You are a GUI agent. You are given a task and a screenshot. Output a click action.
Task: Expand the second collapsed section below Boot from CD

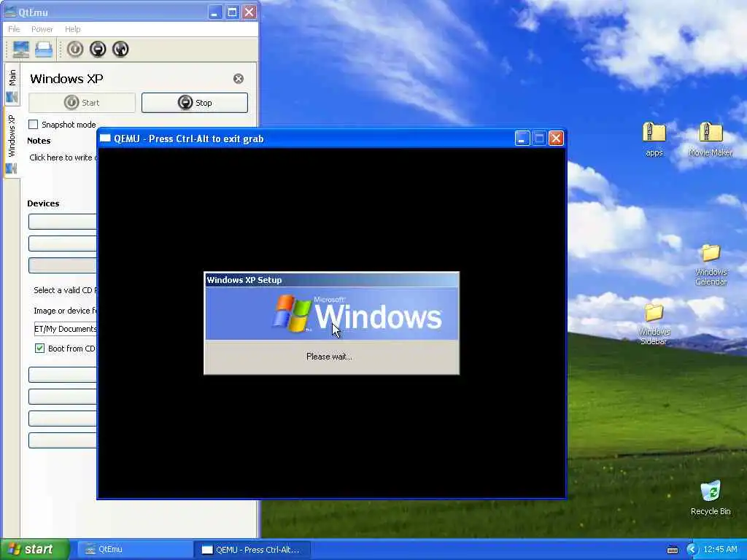pos(63,397)
